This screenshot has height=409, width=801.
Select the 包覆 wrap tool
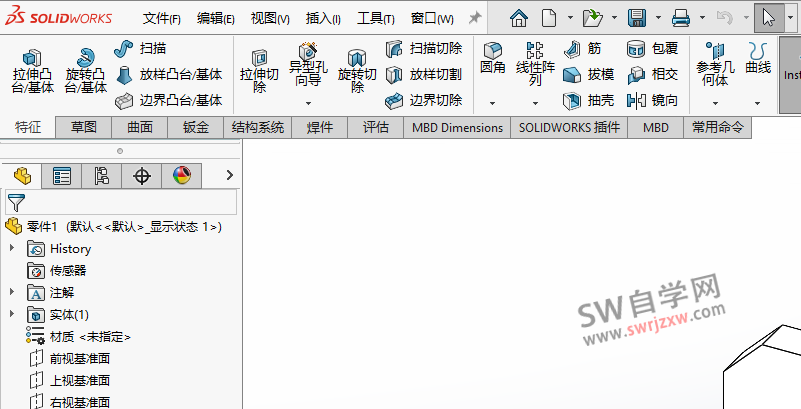click(652, 49)
